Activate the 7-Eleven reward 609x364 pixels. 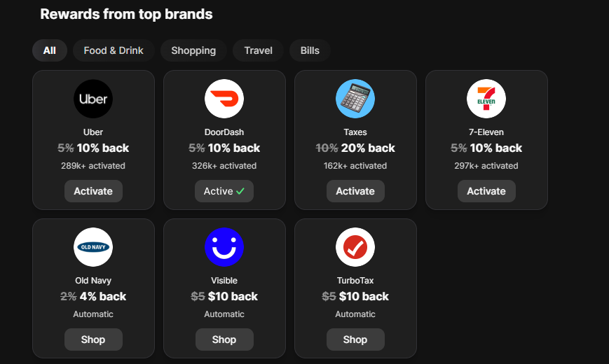coord(486,191)
